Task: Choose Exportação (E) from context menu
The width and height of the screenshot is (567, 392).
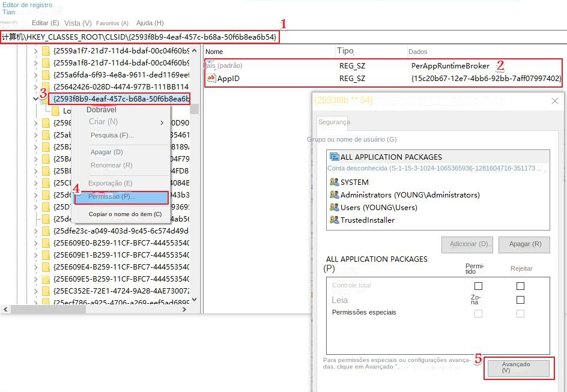Action: (111, 183)
